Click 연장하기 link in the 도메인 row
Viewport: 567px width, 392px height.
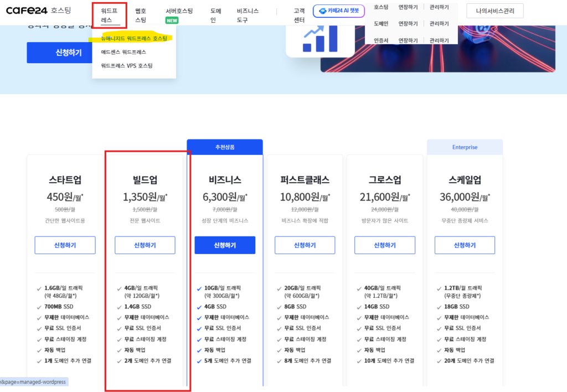point(408,24)
